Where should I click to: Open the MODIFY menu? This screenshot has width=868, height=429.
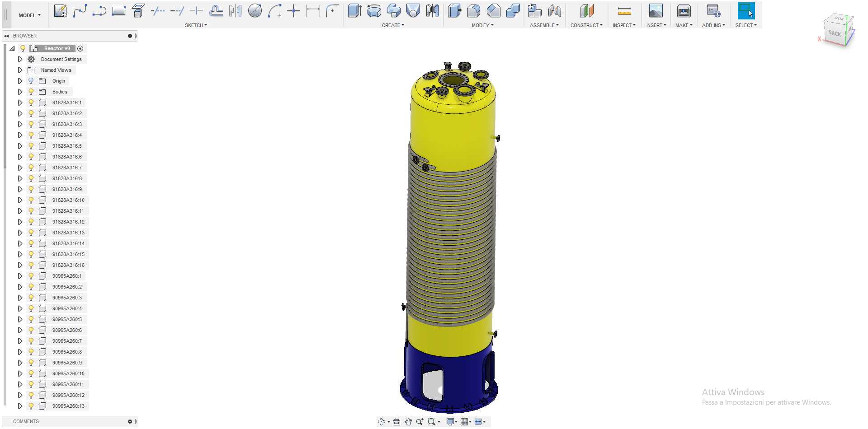pos(482,25)
